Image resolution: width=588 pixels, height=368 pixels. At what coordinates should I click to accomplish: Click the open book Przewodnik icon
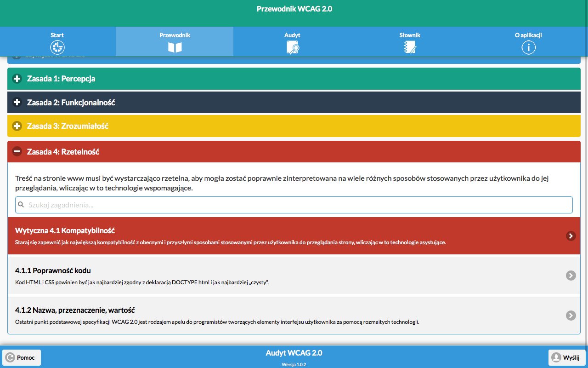pos(175,47)
